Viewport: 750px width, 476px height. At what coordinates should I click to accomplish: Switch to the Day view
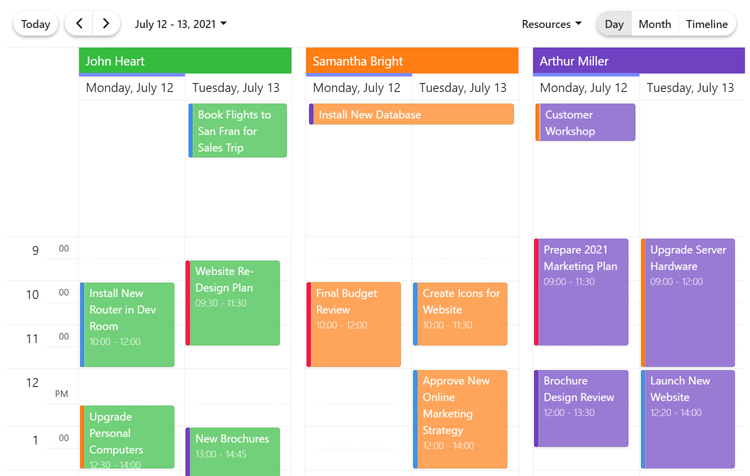614,24
